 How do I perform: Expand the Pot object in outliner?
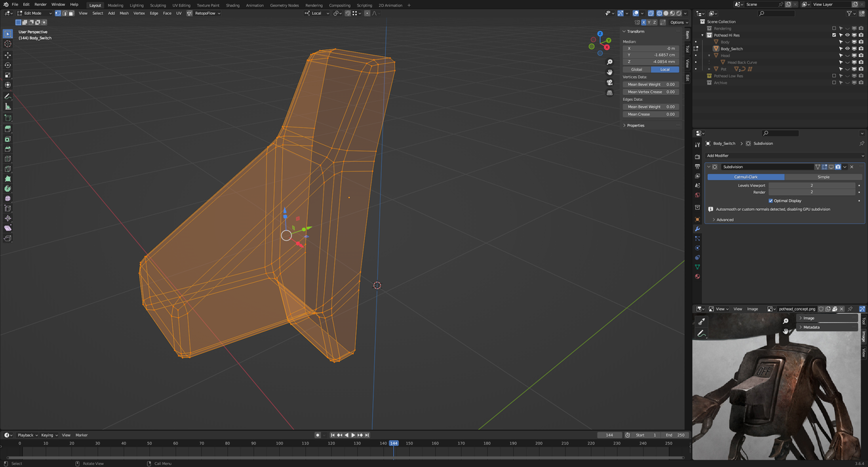(x=709, y=69)
